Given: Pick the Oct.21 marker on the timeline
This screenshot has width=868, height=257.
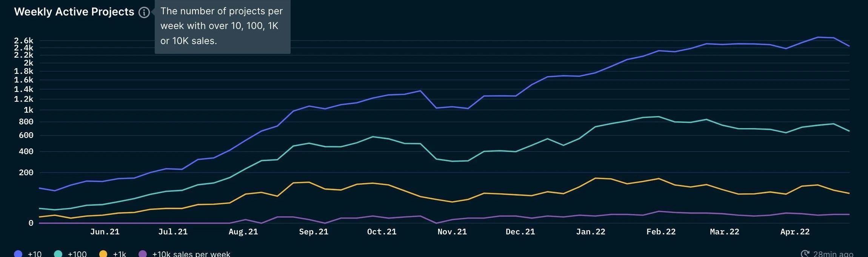Looking at the screenshot, I should [382, 232].
